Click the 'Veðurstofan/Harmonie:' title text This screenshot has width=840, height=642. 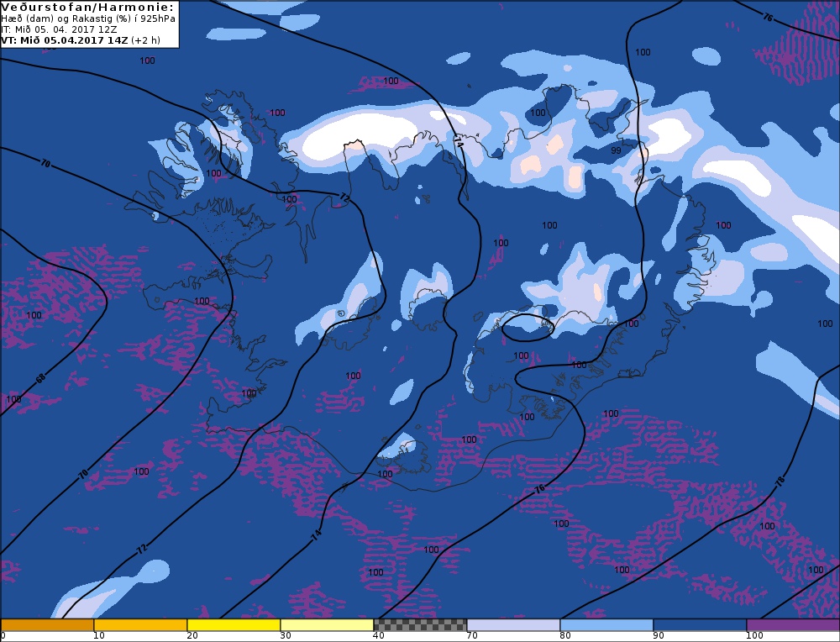click(88, 7)
